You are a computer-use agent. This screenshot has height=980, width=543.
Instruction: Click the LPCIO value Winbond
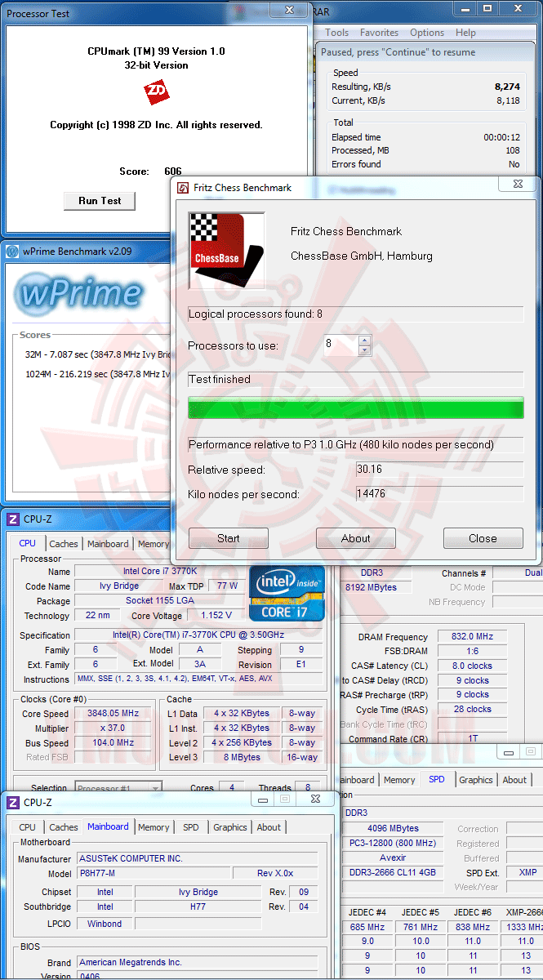105,924
